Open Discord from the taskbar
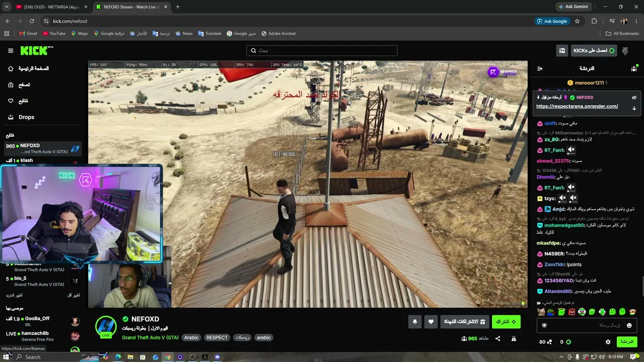644x362 pixels. (x=217, y=357)
